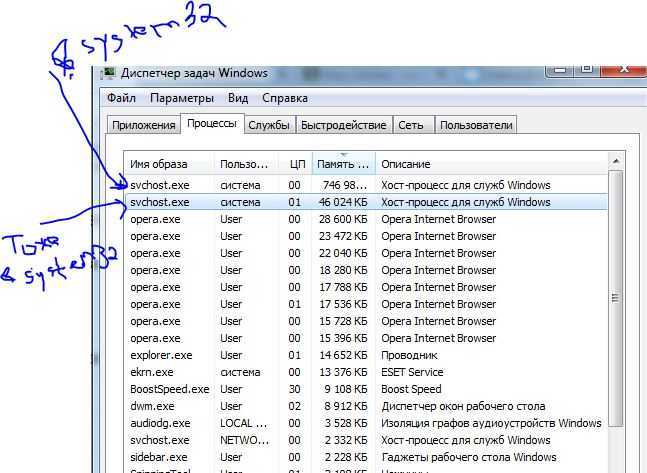This screenshot has height=473, width=647.
Task: Select svchost.exe row using 746 98... memory
Action: (366, 185)
